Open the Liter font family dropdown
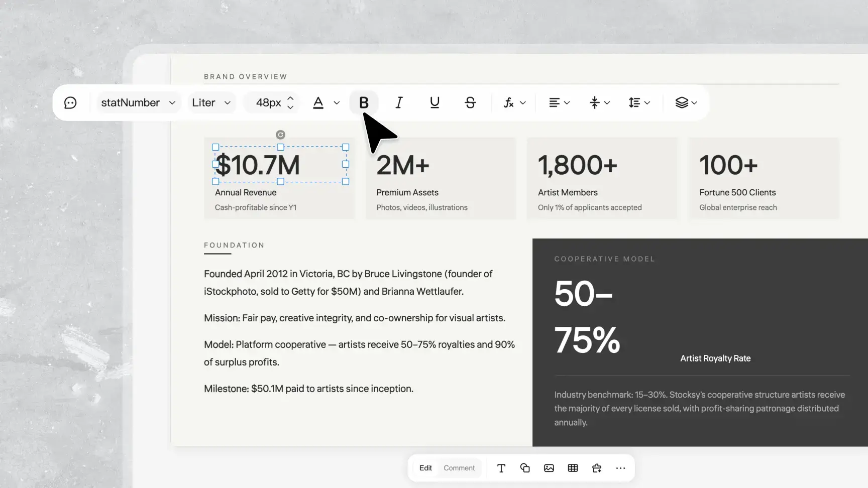 (211, 102)
